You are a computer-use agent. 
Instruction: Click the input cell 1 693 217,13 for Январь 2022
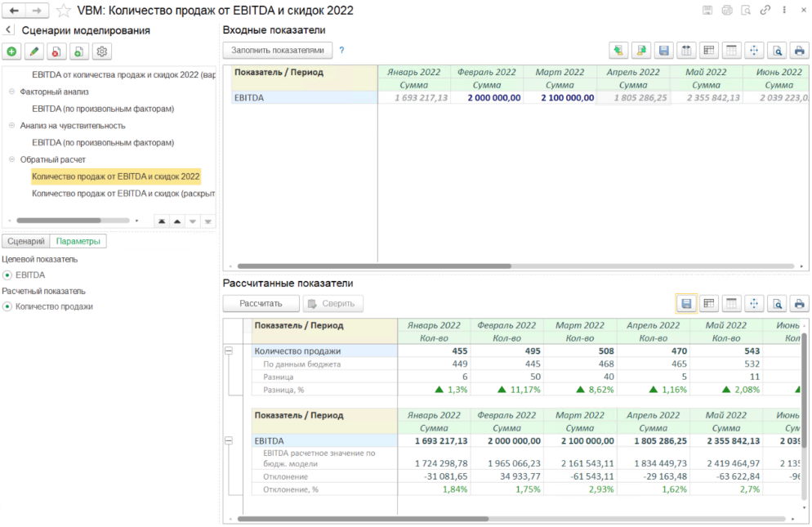414,97
